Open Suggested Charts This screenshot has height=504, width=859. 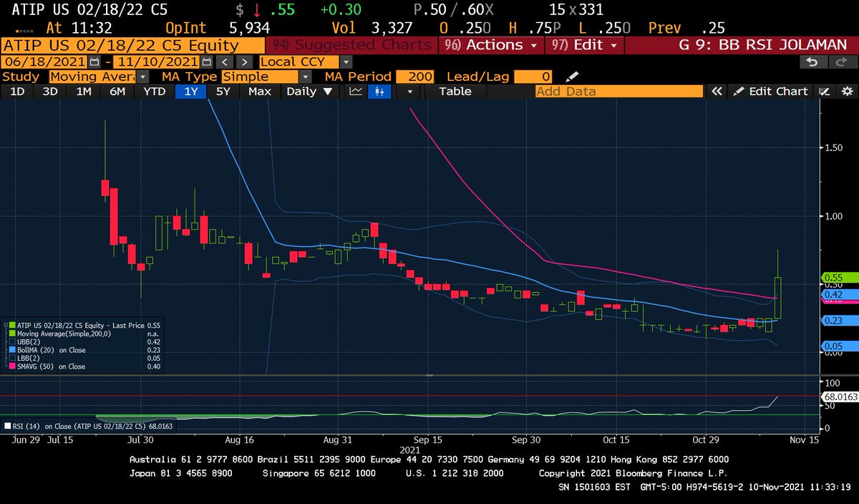(x=352, y=44)
